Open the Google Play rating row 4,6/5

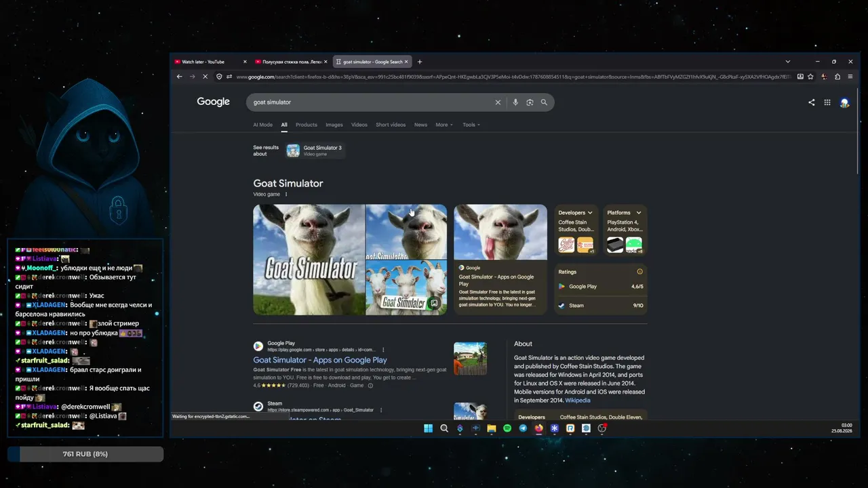coord(601,287)
